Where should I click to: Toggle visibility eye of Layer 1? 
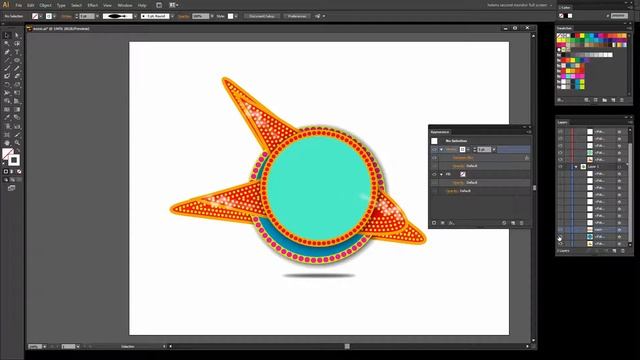[x=560, y=167]
